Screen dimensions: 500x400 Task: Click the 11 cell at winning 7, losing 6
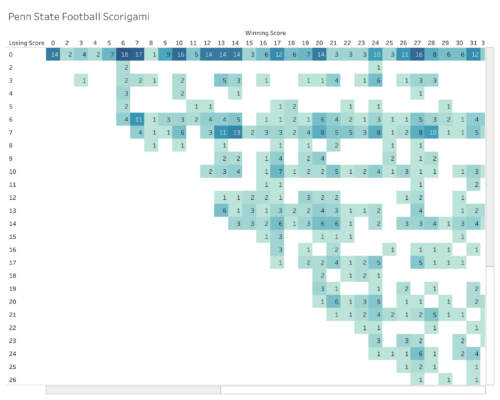click(137, 119)
